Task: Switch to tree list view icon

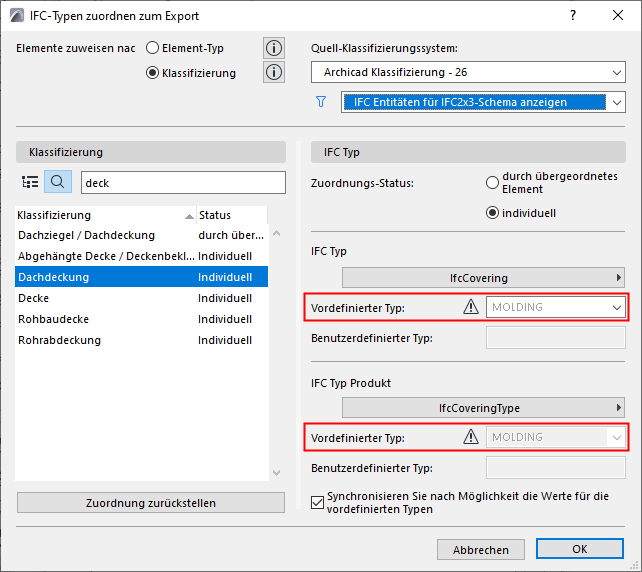Action: pos(30,182)
